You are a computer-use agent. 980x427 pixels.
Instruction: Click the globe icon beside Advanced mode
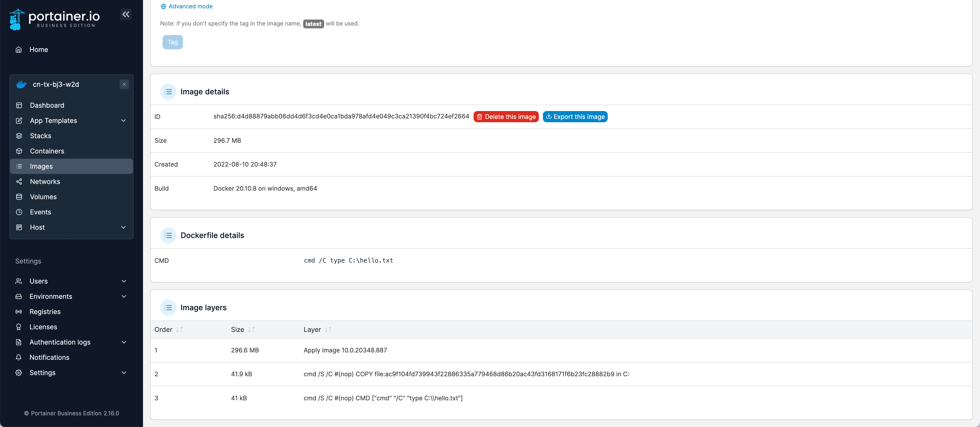(x=163, y=6)
